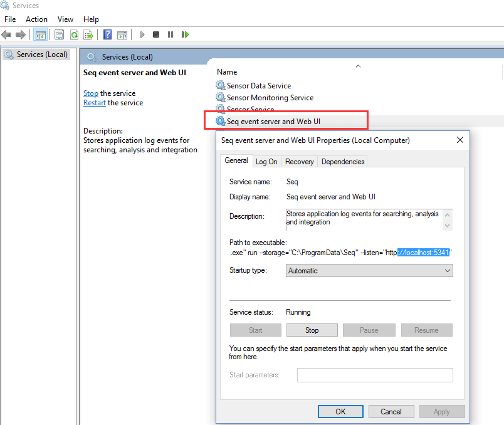Toggle Show/Hide Console Tree toolbar icon
This screenshot has height=425, width=504.
(41, 34)
